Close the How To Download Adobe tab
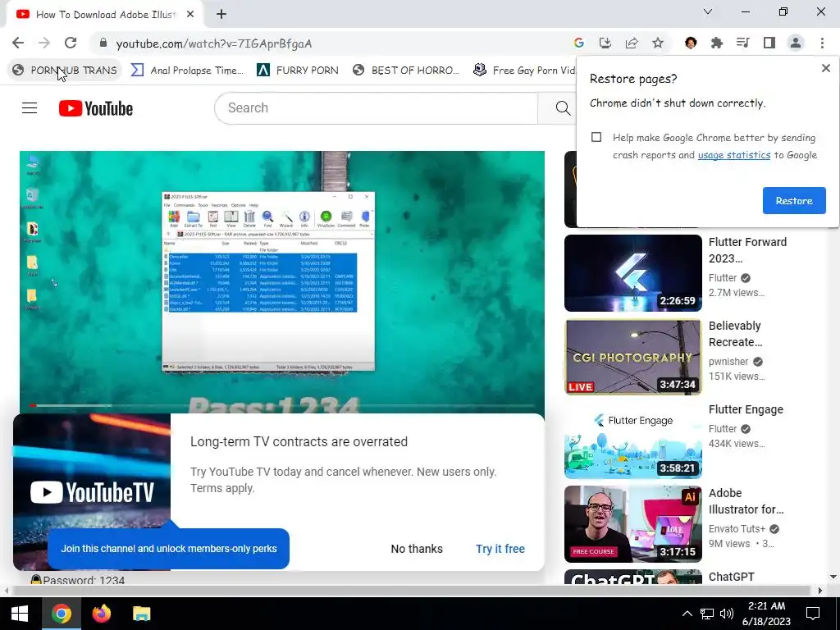 [x=190, y=15]
